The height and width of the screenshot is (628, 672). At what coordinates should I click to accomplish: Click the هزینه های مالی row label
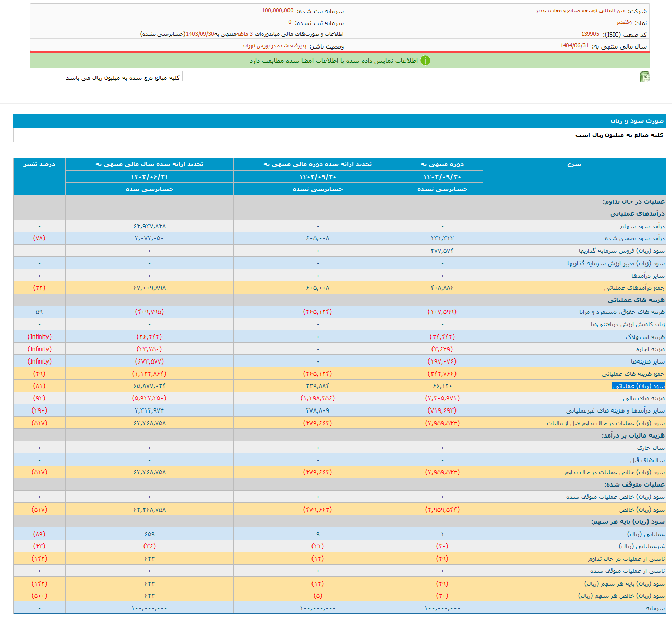pos(643,398)
